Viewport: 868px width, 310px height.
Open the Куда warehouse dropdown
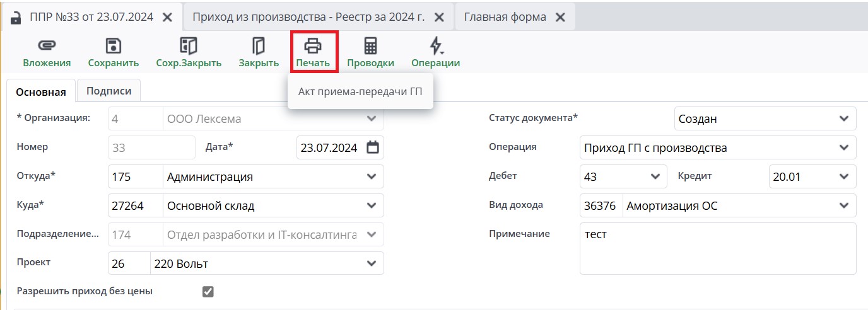click(x=371, y=205)
